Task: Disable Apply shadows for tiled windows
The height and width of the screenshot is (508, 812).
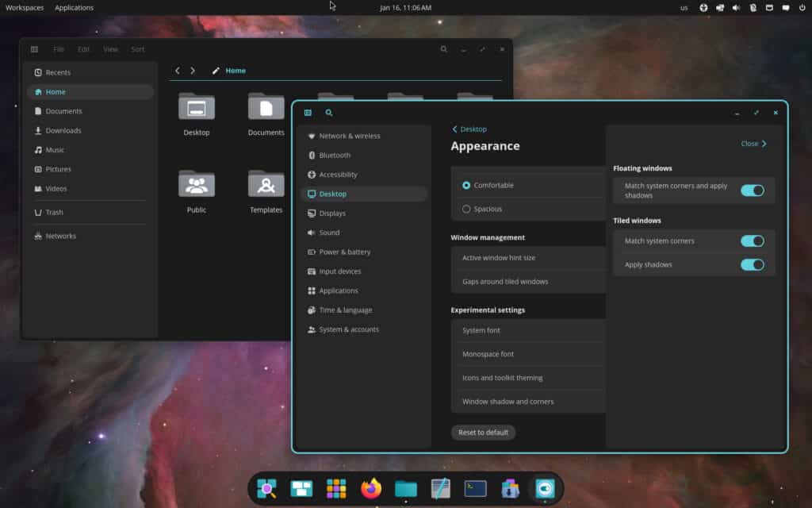Action: tap(752, 264)
